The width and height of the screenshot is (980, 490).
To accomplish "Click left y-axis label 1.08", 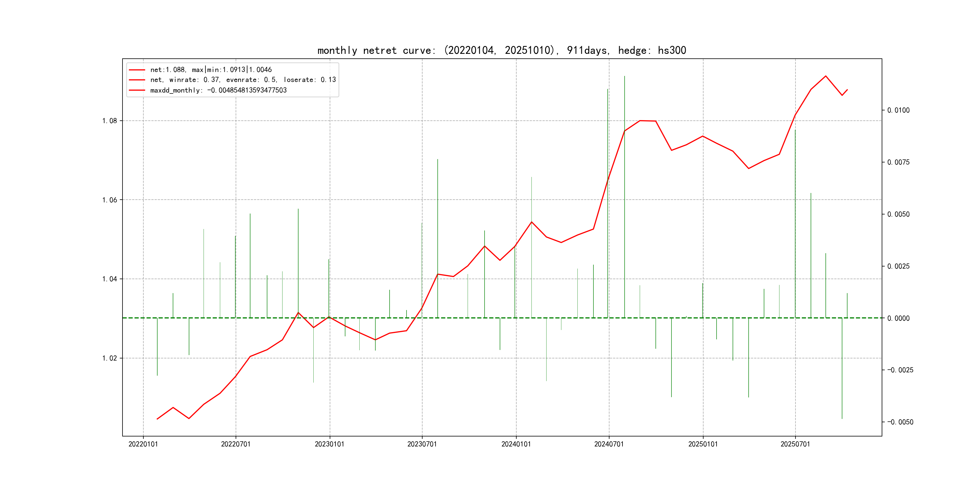I will (109, 121).
